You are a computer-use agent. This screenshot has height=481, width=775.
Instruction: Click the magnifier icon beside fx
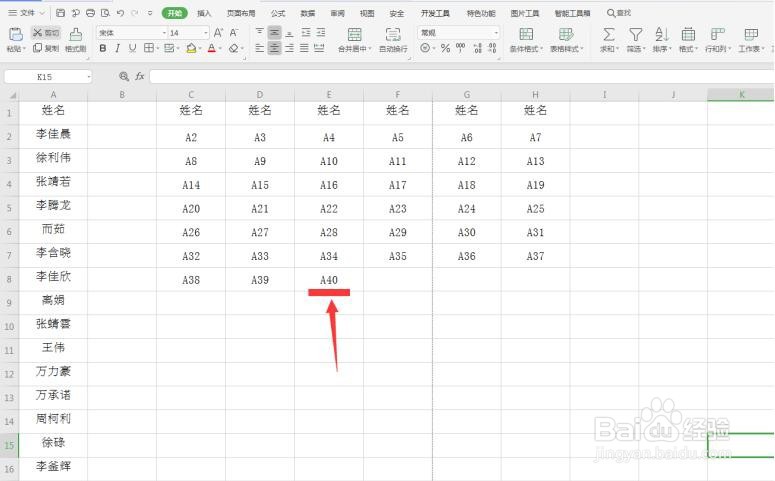point(124,77)
